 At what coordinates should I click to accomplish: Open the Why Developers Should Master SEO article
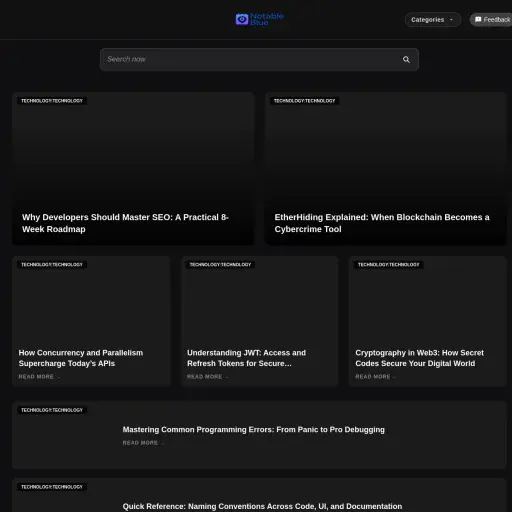[125, 223]
